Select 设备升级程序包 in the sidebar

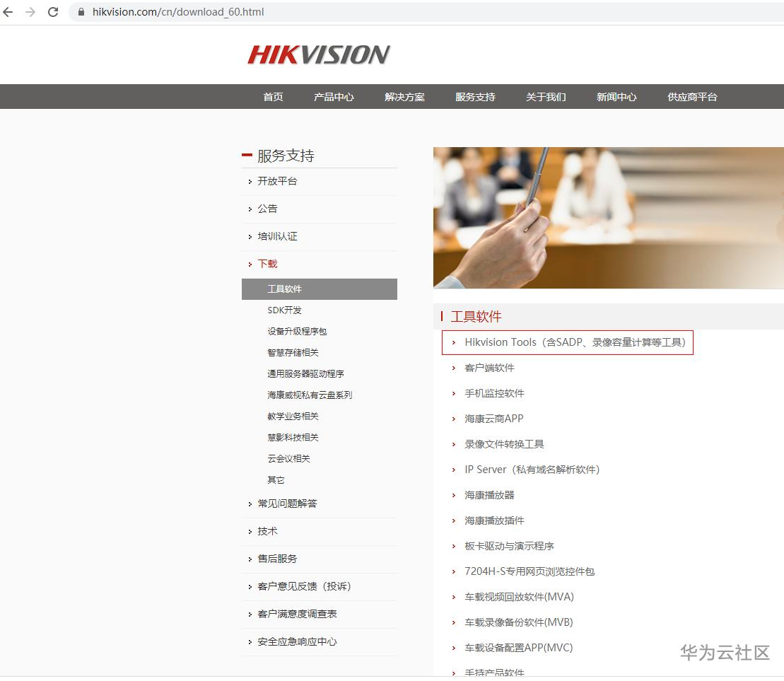click(x=297, y=331)
